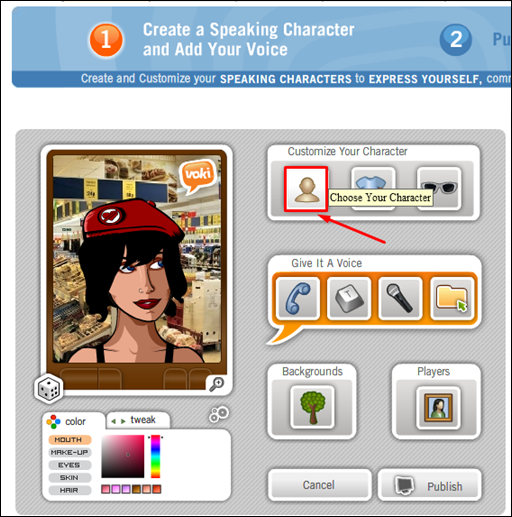512x517 pixels.
Task: Select the phone voice recording icon
Action: 298,298
